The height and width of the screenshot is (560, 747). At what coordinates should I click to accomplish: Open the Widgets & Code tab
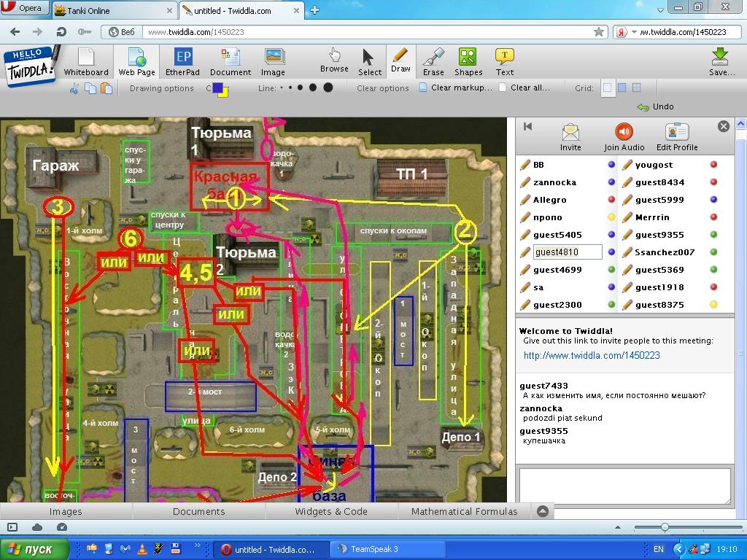click(x=331, y=511)
